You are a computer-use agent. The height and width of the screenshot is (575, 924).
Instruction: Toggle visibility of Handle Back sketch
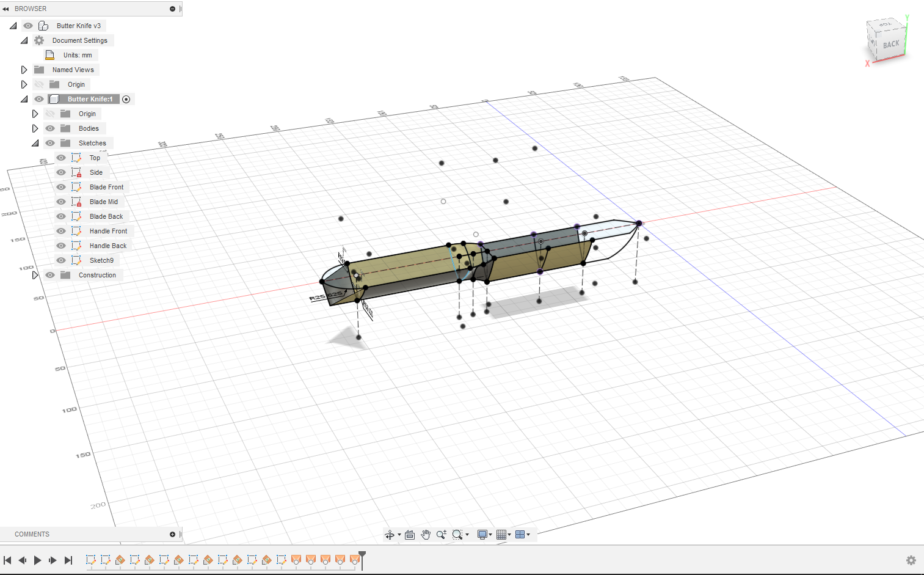click(61, 246)
